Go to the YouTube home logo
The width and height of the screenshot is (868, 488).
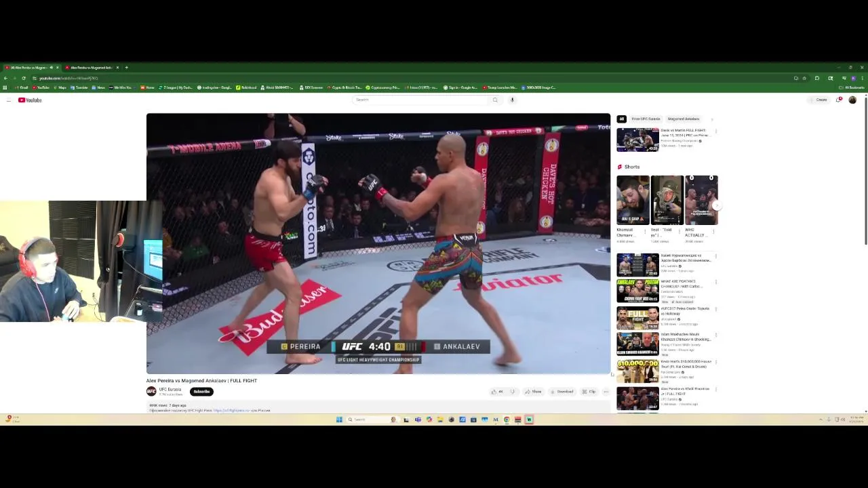pyautogui.click(x=30, y=100)
